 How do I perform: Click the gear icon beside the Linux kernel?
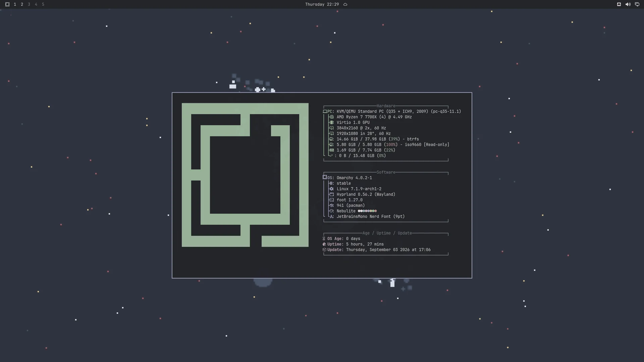pos(332,189)
